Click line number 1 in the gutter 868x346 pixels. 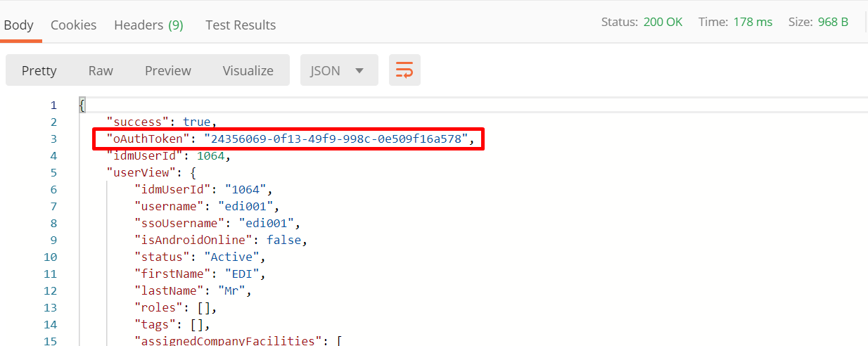(x=53, y=105)
